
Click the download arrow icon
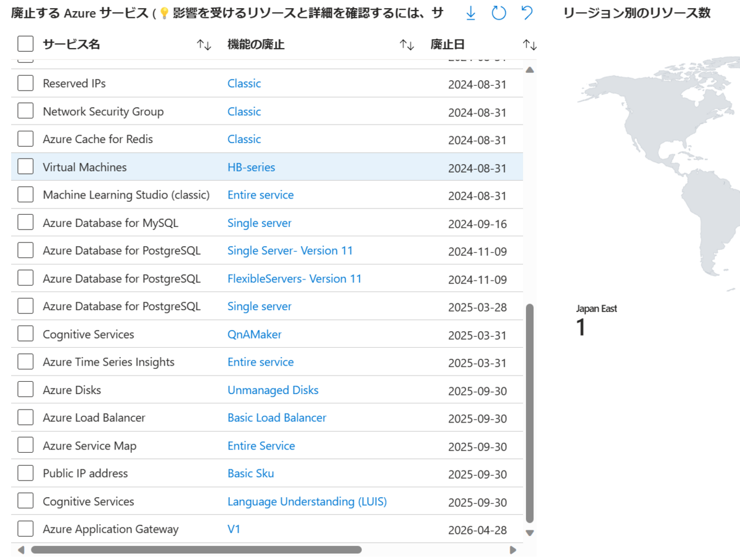coord(471,13)
